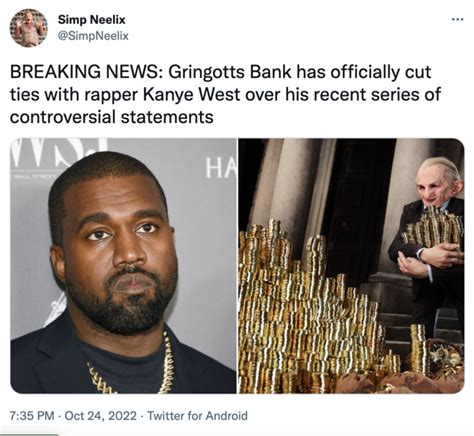The image size is (474, 436).
Task: Open the left photo of bearded man
Action: (x=123, y=266)
